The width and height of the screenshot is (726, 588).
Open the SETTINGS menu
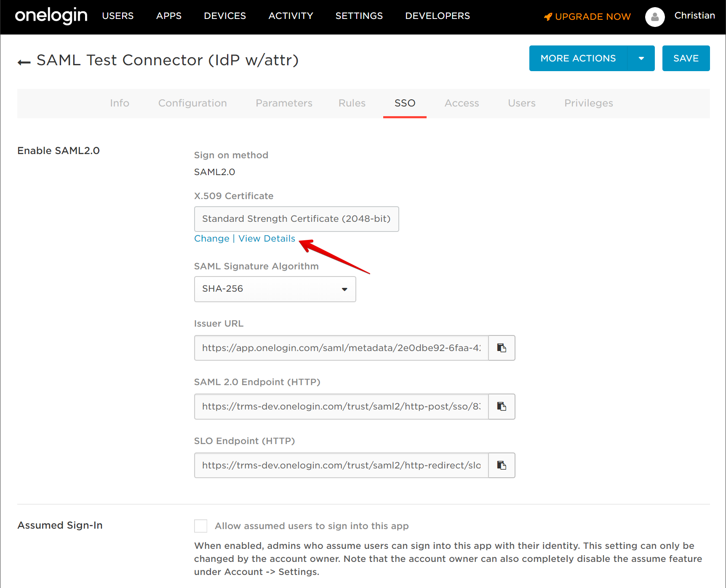click(x=359, y=16)
